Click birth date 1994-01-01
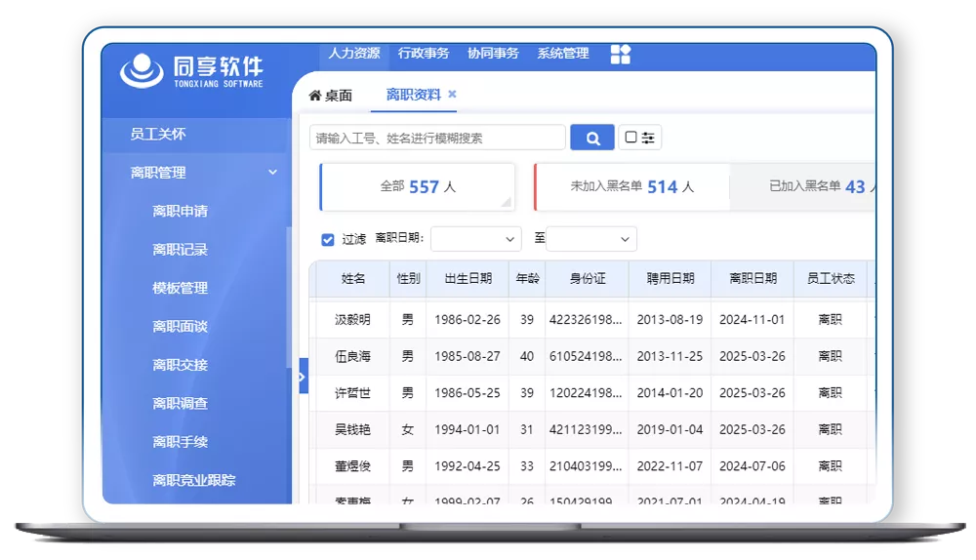 pyautogui.click(x=468, y=430)
